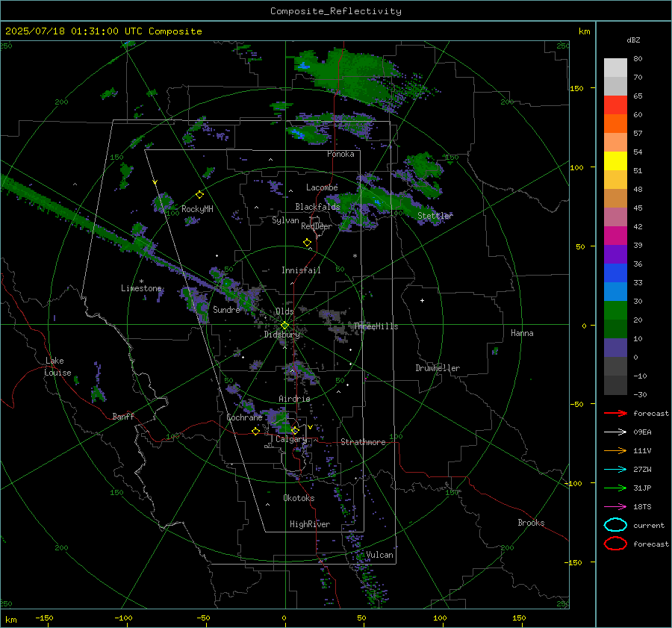Select the orange 60-57 dBZ color swatch
Screen dimensions: 672x628
point(615,124)
